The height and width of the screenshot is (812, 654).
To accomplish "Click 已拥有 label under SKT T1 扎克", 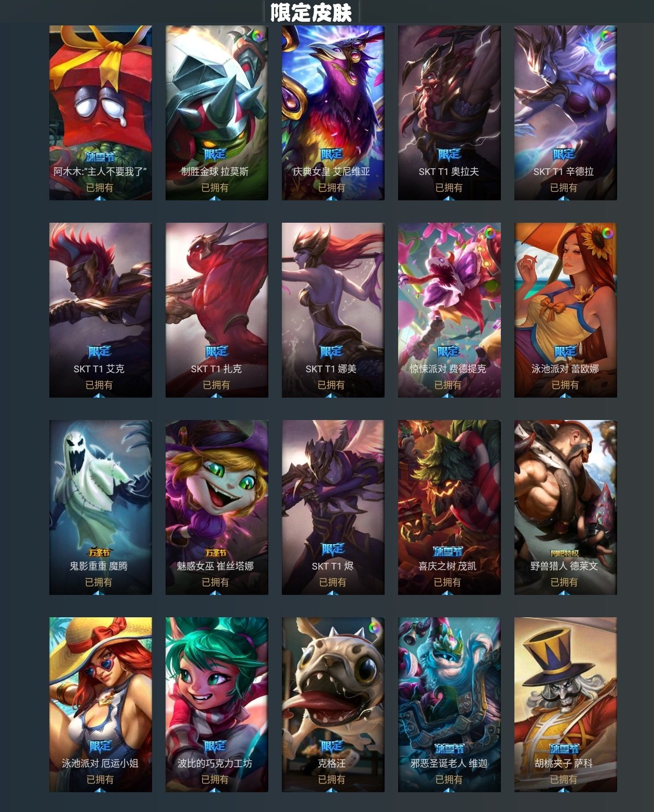I will click(216, 385).
